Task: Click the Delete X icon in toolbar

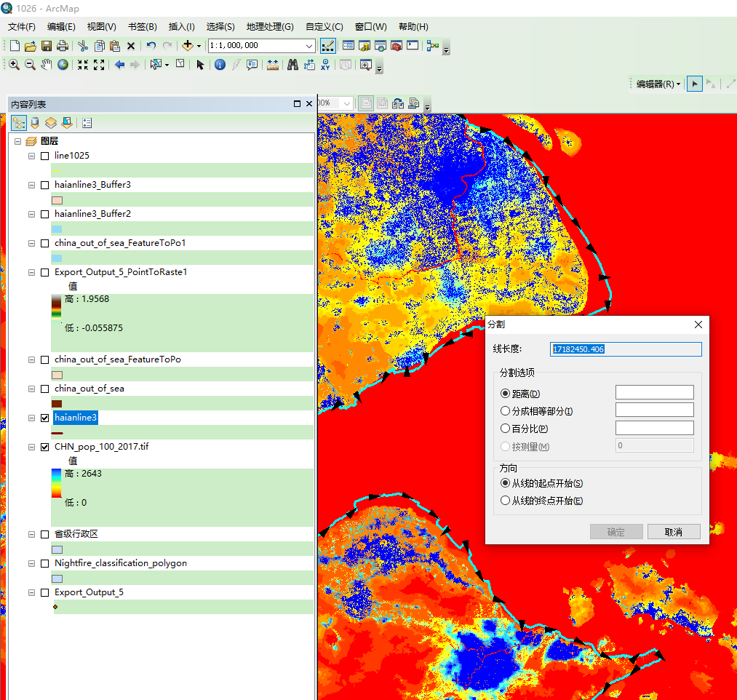Action: [131, 46]
